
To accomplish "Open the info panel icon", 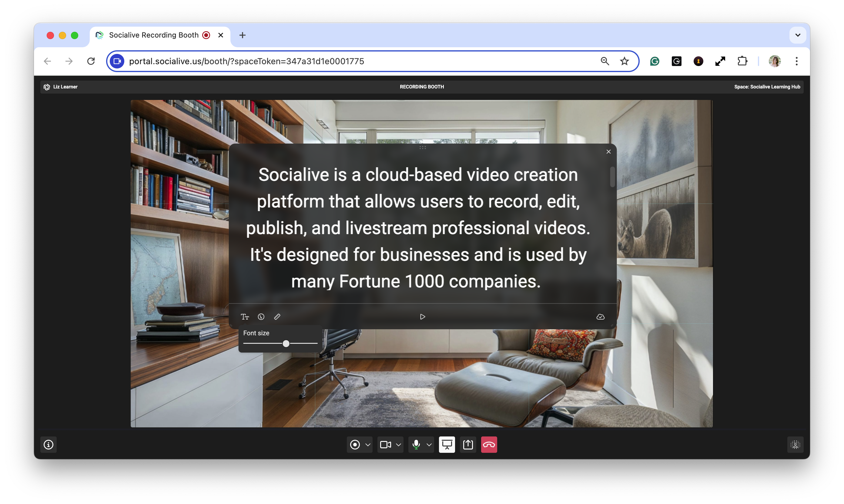I will pos(49,445).
